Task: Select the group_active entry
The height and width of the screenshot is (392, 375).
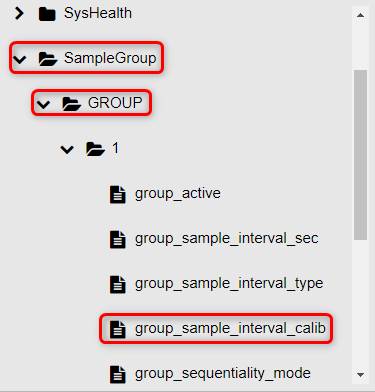Action: [178, 194]
